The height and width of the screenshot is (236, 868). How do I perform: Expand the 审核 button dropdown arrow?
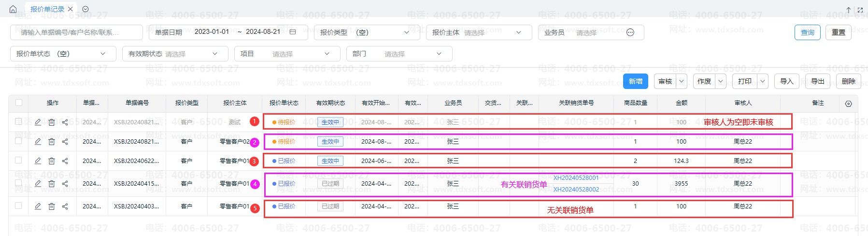(682, 81)
